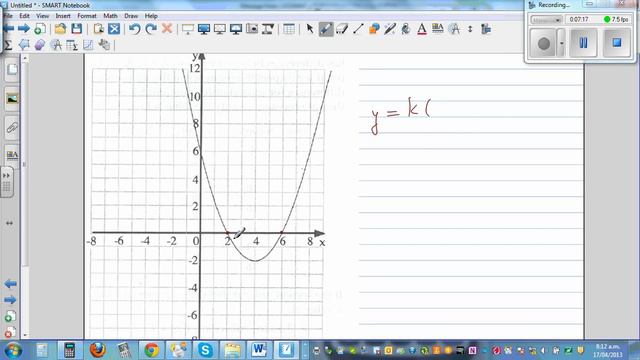Open the Insert menu

coord(63,16)
